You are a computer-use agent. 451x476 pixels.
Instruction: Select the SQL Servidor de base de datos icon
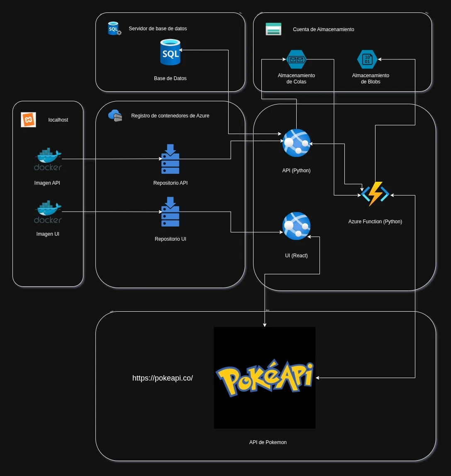[113, 28]
